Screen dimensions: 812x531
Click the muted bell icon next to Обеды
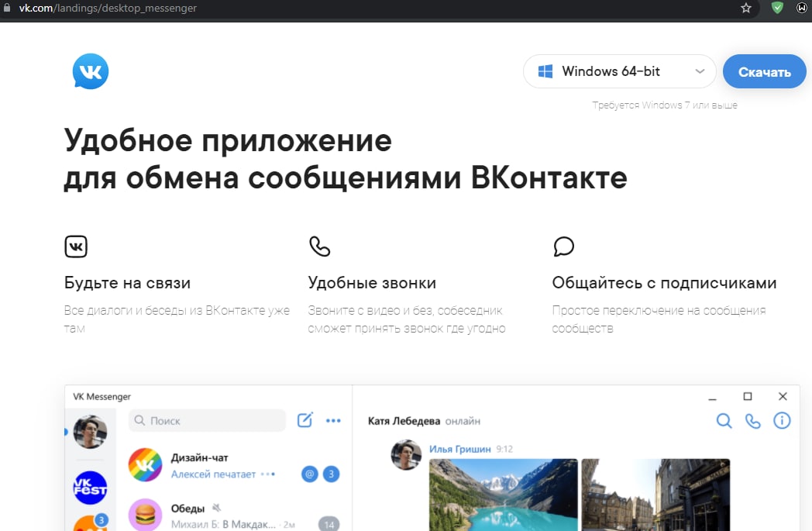217,508
